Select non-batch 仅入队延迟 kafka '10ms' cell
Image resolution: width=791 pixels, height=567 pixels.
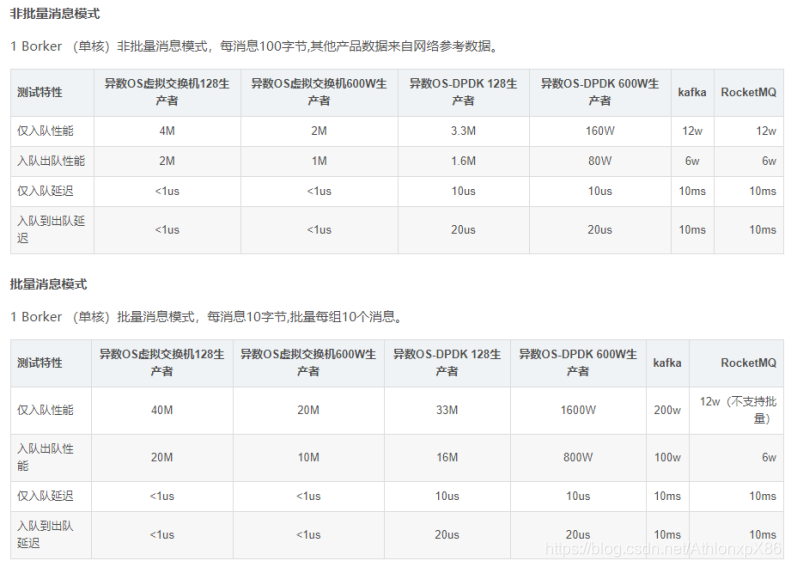point(692,191)
